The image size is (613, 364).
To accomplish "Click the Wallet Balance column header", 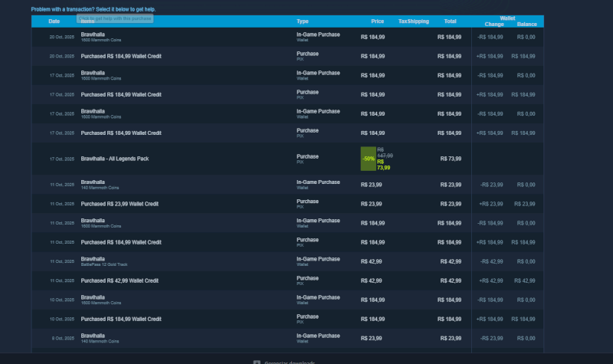I will tap(526, 24).
